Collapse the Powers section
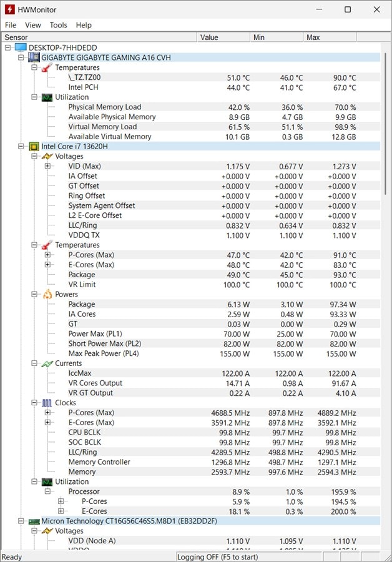 tap(34, 294)
